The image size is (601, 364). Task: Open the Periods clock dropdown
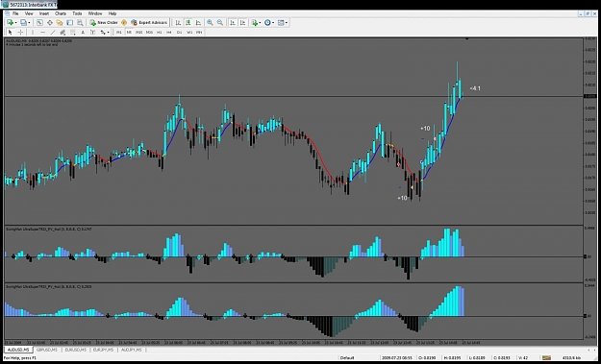pyautogui.click(x=269, y=23)
